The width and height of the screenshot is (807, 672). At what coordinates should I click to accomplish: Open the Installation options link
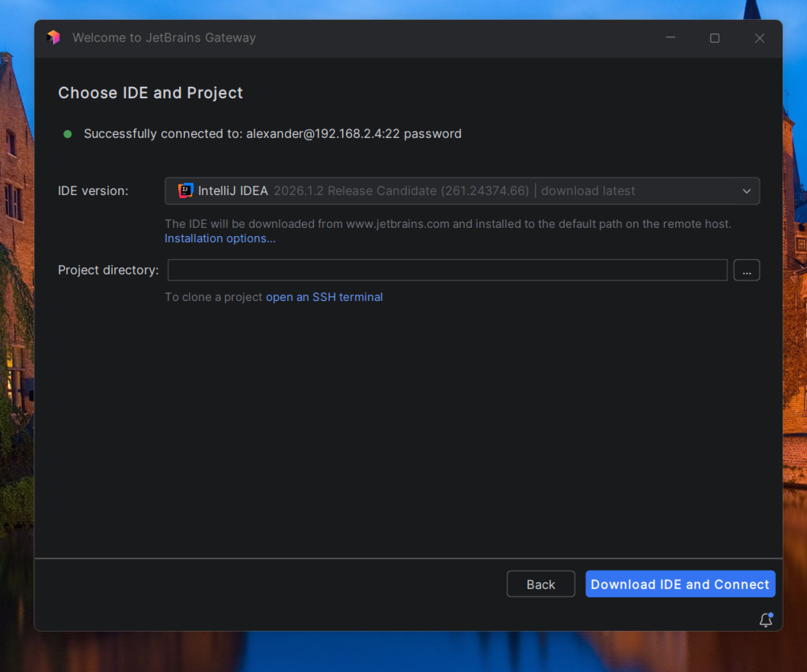click(220, 238)
